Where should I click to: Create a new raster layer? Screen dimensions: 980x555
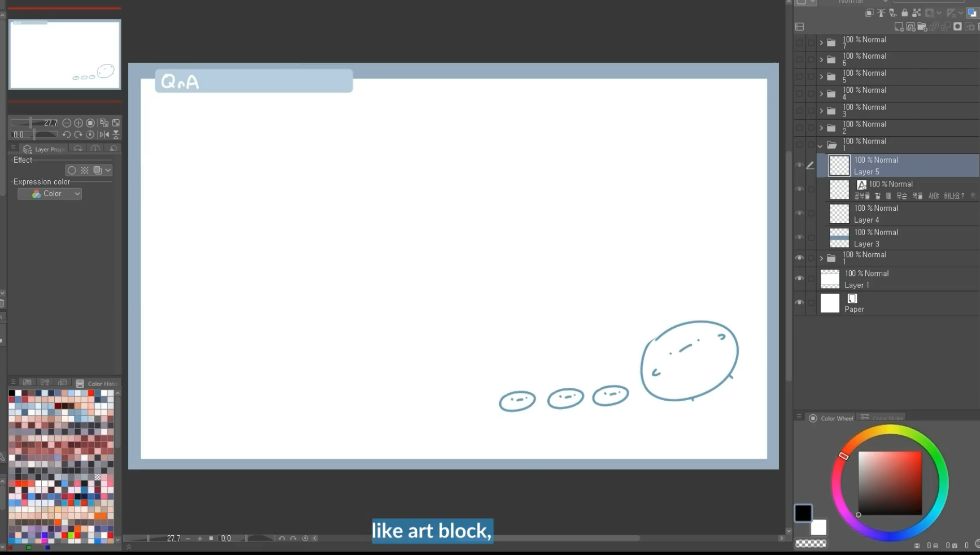899,27
